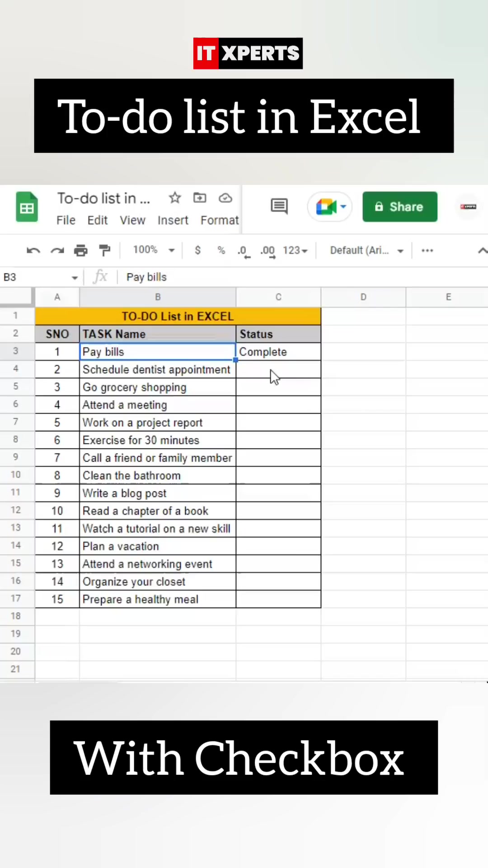Select Exercise for 30 minutes cell

(158, 440)
